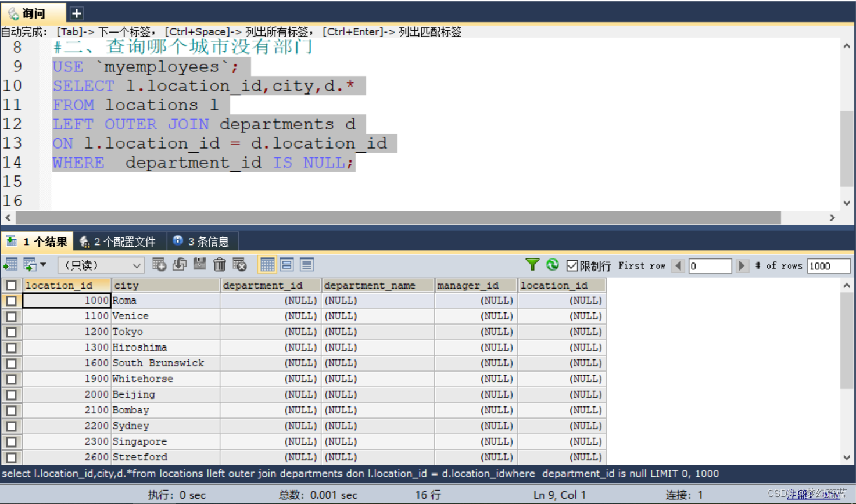
Task: Uncheck the 限制行 checkbox
Action: (571, 265)
